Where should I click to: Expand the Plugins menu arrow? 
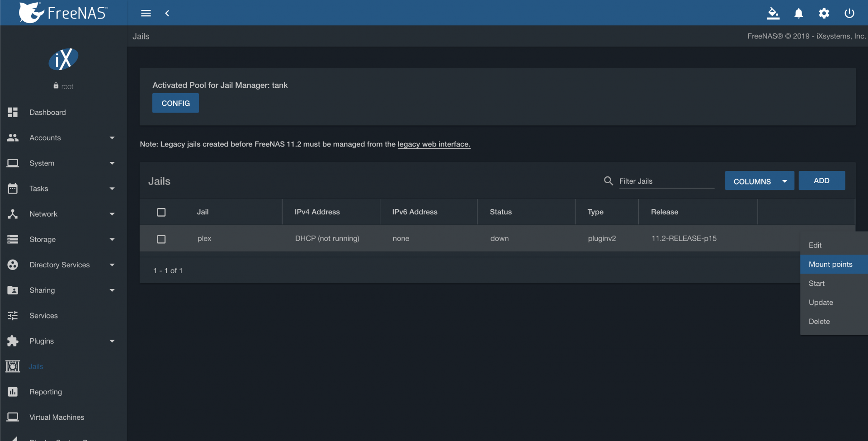[x=112, y=341]
